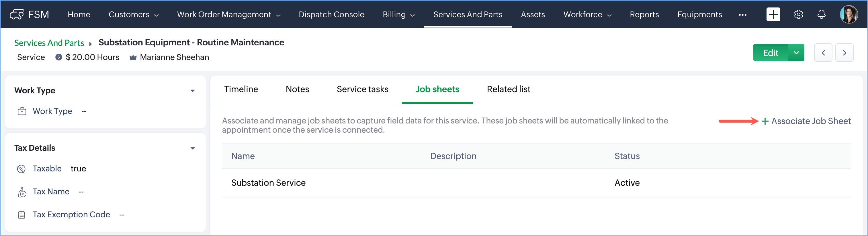Screen dimensions: 868x236
Task: Go to previous record arrow
Action: click(x=823, y=53)
